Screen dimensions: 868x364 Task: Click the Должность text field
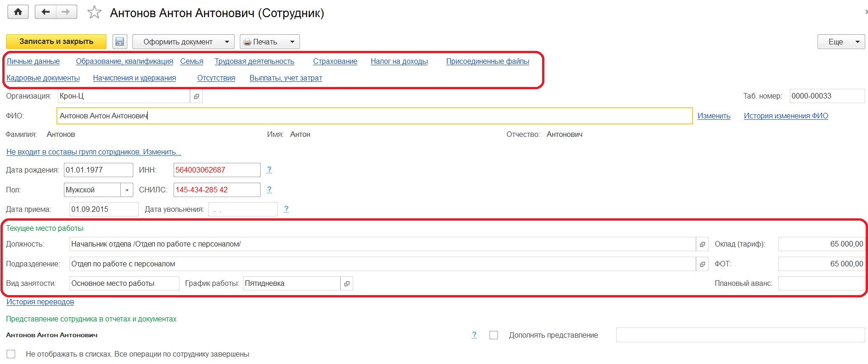[383, 244]
